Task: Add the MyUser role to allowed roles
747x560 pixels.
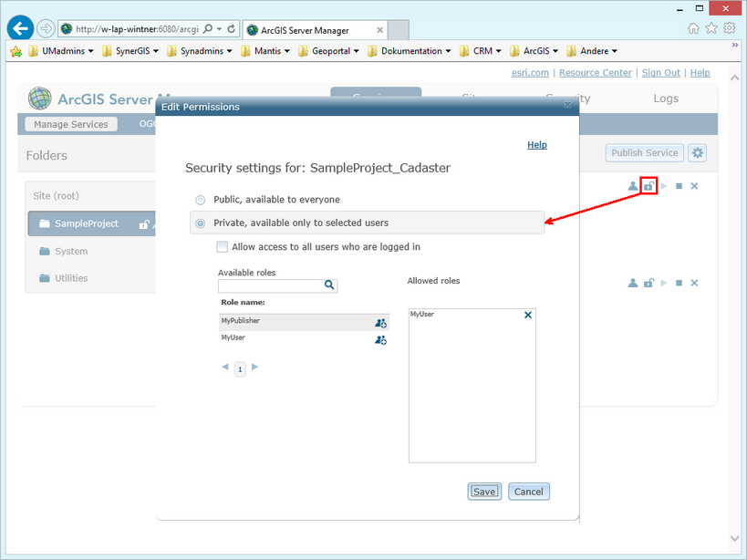Action: tap(382, 340)
